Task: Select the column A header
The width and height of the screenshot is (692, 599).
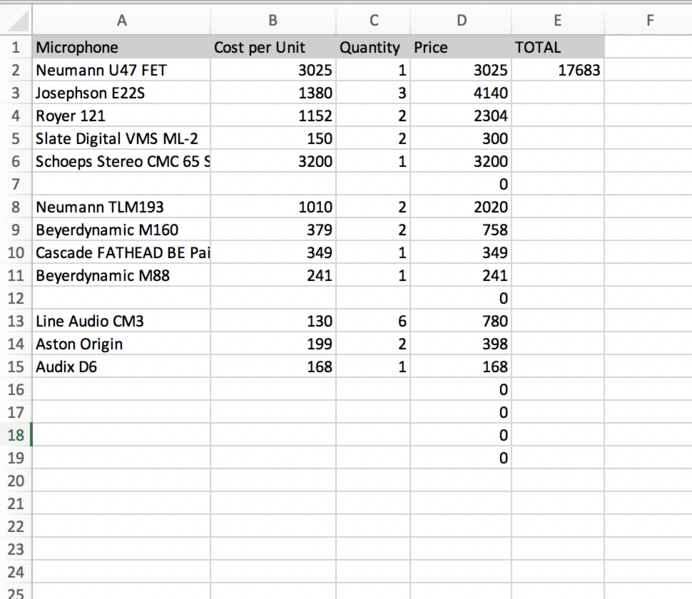Action: pyautogui.click(x=121, y=20)
